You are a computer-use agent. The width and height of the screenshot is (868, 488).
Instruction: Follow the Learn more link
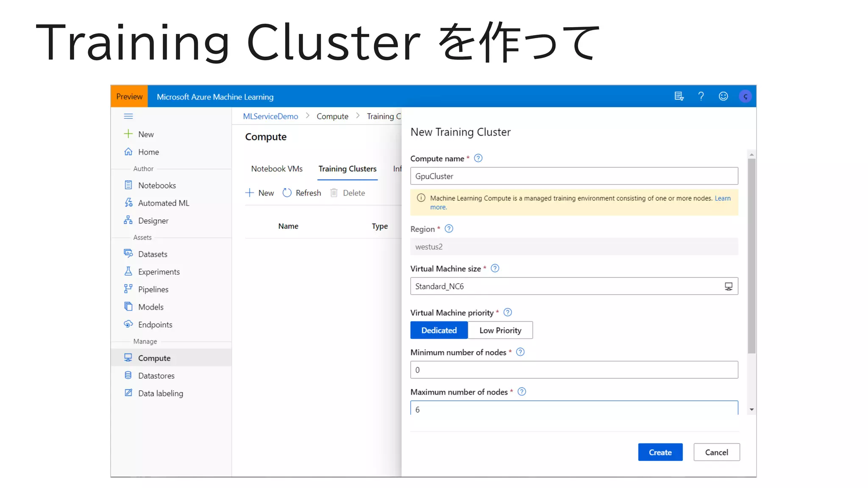(722, 198)
